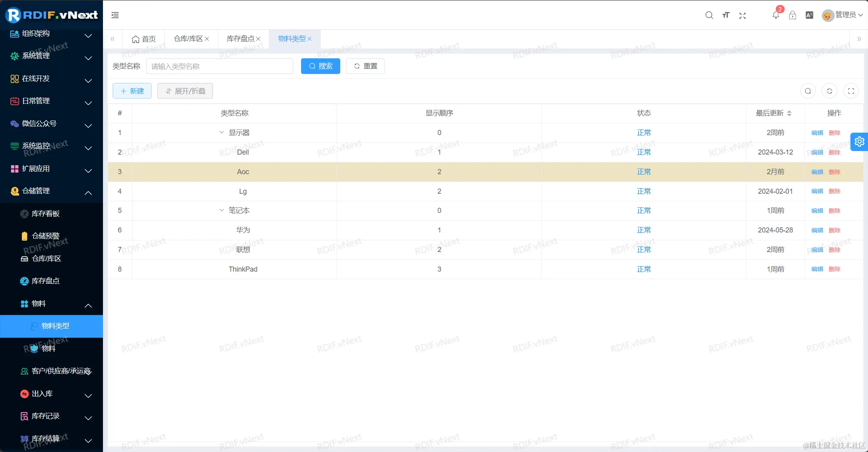Open 库存看板 in the sidebar
The width and height of the screenshot is (868, 452).
(45, 214)
